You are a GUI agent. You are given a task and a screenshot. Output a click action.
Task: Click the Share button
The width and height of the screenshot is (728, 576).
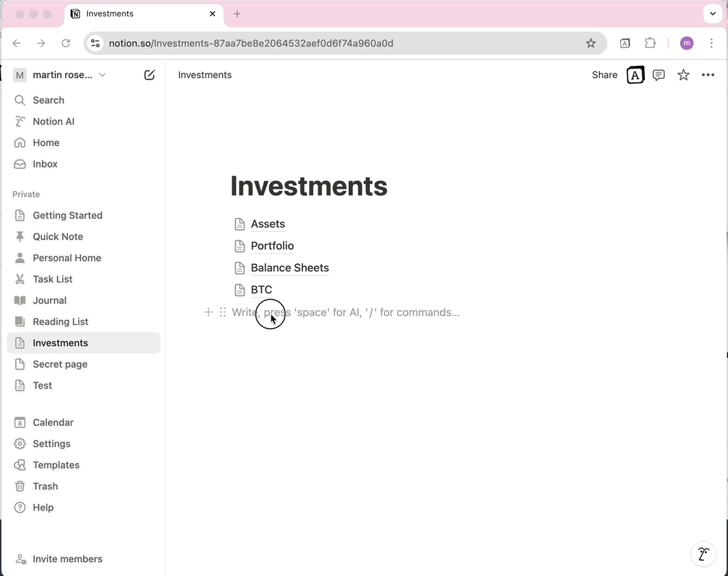pyautogui.click(x=604, y=75)
